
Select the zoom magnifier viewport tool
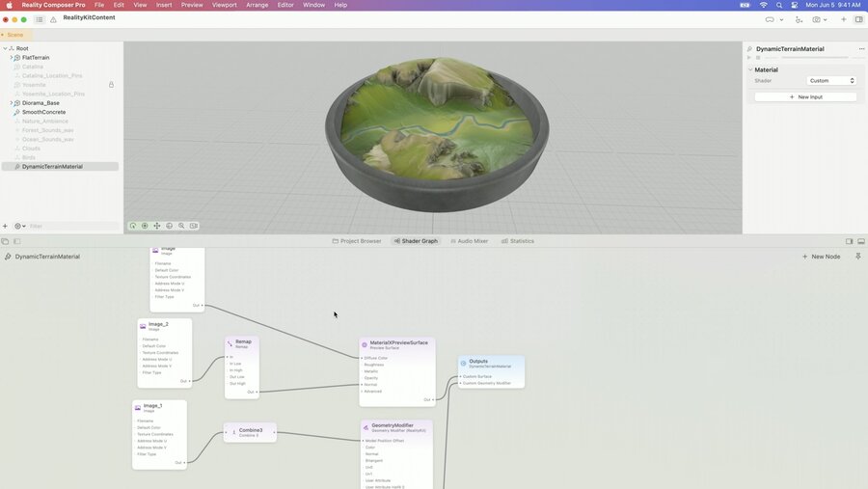pyautogui.click(x=181, y=226)
